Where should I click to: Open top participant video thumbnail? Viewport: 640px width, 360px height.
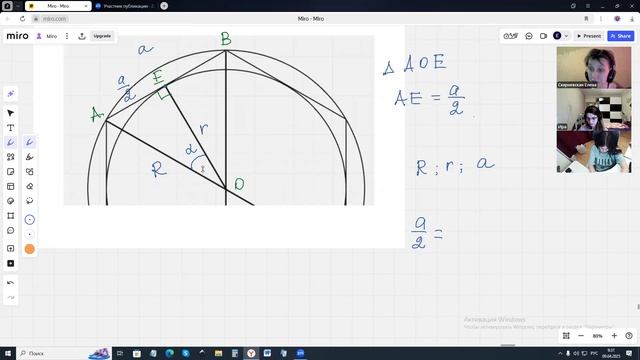tap(594, 67)
